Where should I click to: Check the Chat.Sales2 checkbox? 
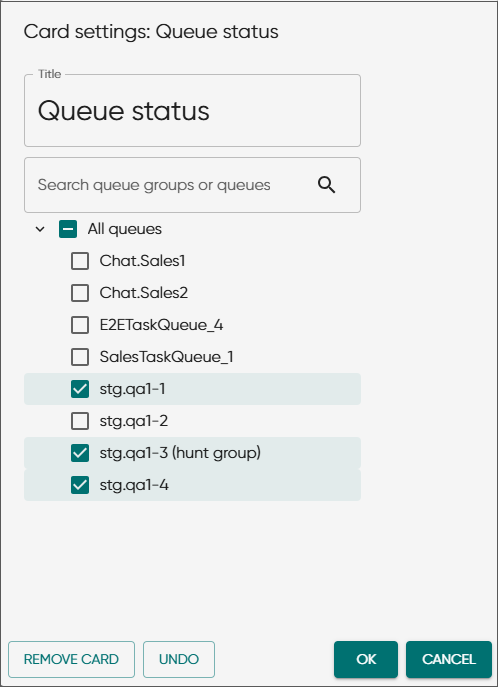click(x=80, y=293)
